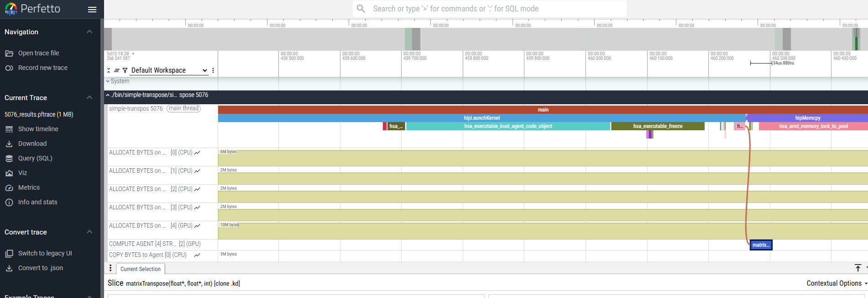The width and height of the screenshot is (868, 298).
Task: Click Convert to .json link
Action: (x=40, y=268)
